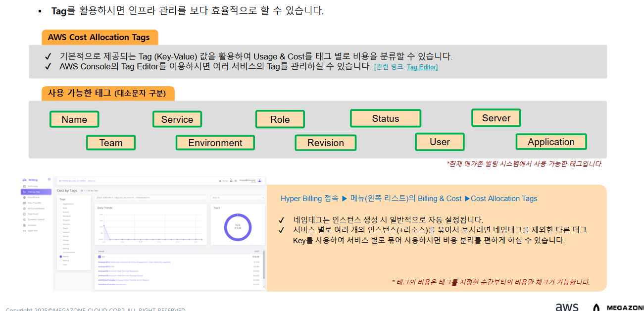The height and width of the screenshot is (311, 644).
Task: Click the Revision tag box
Action: point(326,143)
